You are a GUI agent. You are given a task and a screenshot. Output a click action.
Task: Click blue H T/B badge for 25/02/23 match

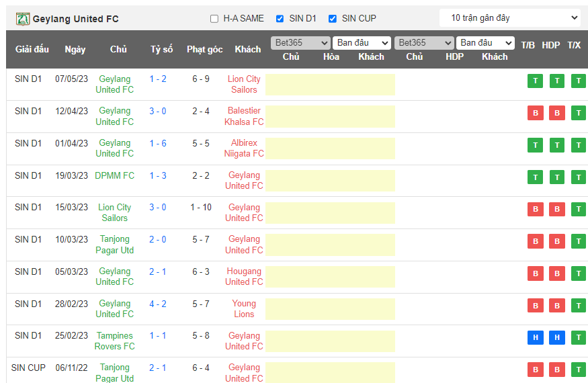tap(535, 338)
